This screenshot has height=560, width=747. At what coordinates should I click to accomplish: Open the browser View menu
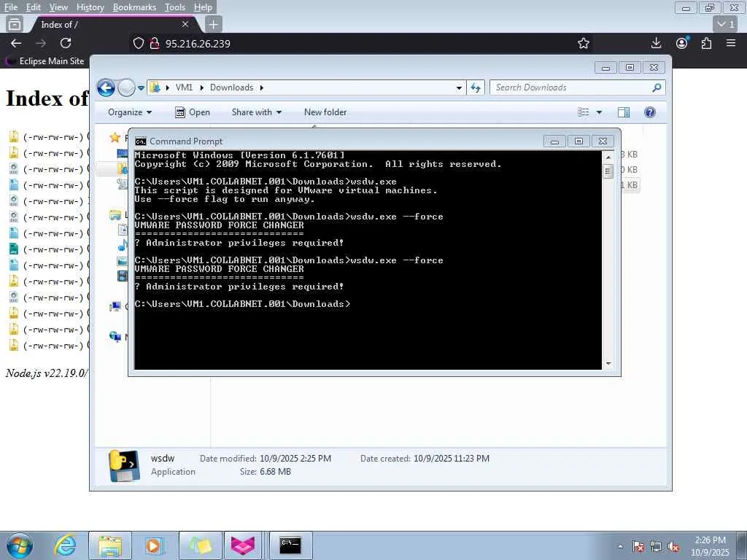[x=58, y=7]
